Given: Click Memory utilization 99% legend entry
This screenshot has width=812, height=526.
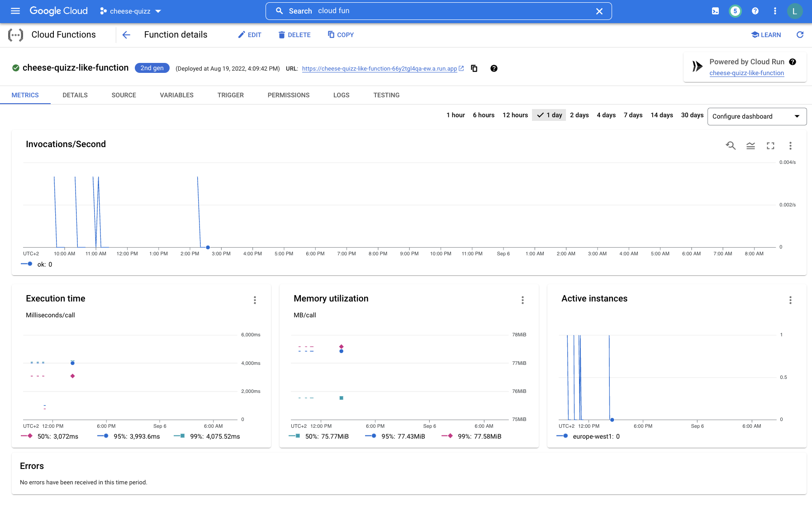Looking at the screenshot, I should click(x=471, y=436).
